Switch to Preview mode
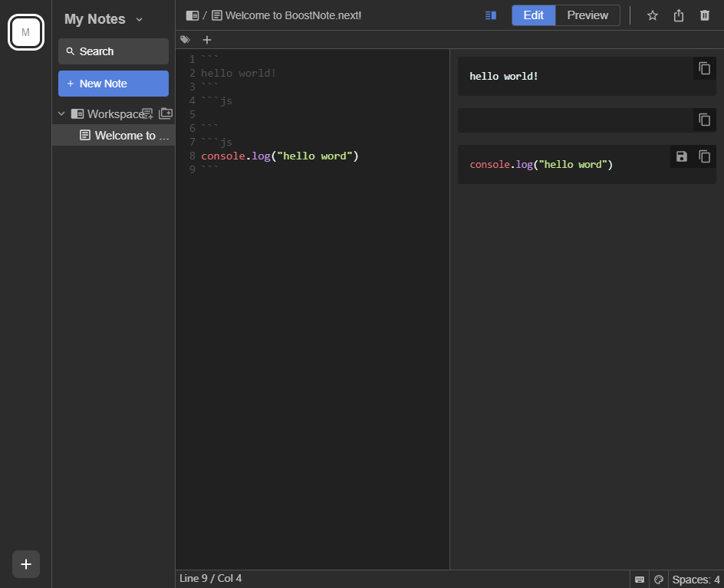This screenshot has width=724, height=588. (587, 15)
